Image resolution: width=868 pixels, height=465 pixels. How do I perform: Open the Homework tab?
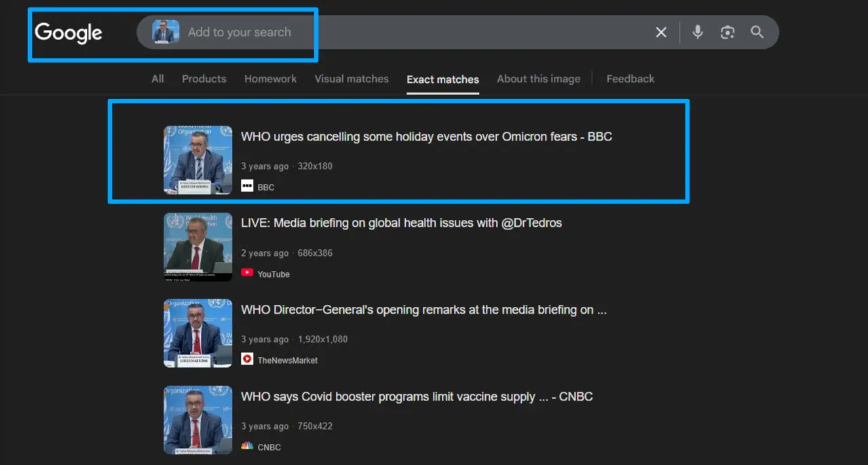point(270,79)
